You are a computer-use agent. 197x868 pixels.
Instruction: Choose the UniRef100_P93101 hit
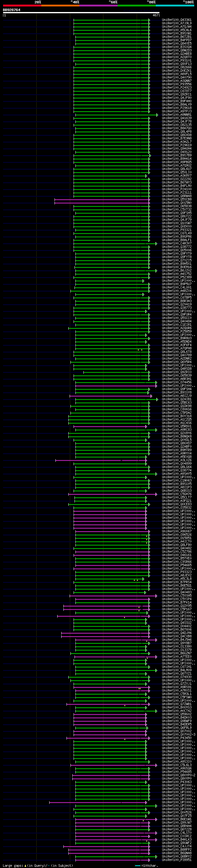click(x=177, y=61)
